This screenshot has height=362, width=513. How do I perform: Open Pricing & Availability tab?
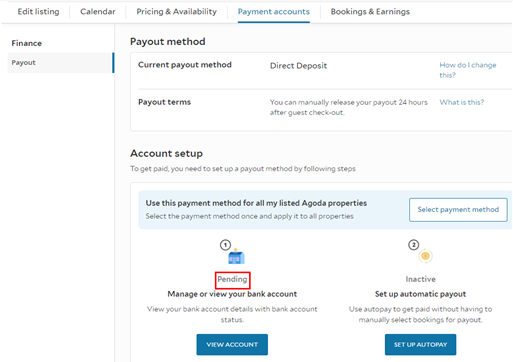click(176, 12)
